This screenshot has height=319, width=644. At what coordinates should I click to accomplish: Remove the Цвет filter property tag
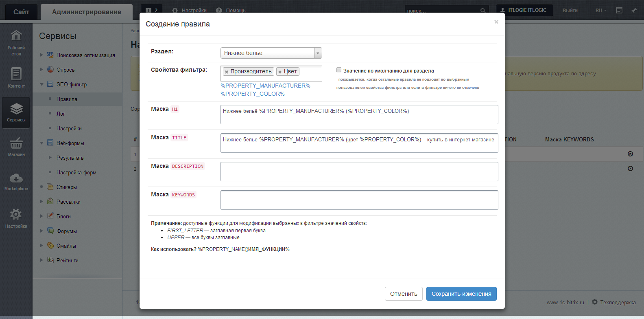click(x=280, y=72)
